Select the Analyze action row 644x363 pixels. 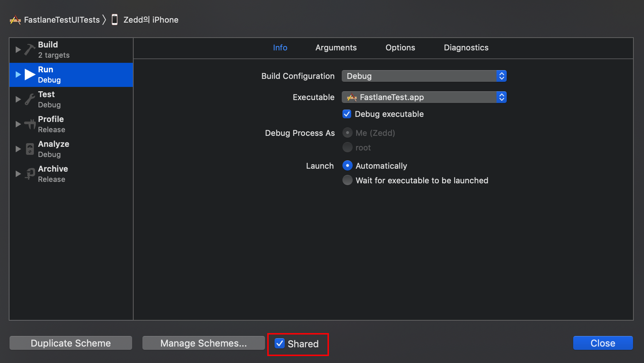[x=71, y=149]
